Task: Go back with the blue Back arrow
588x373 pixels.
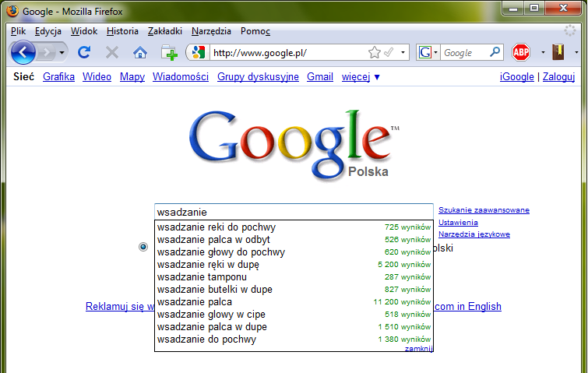Action: [x=23, y=52]
